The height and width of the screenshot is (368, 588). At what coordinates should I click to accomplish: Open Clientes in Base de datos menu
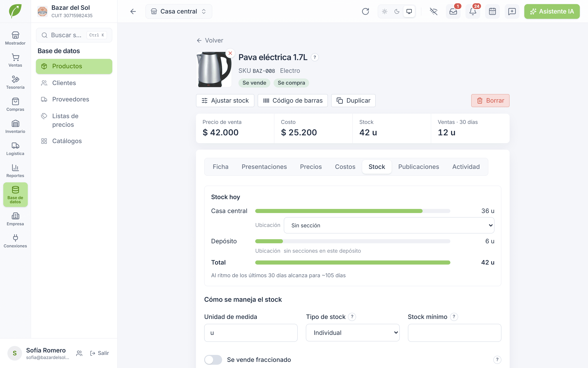click(74, 83)
